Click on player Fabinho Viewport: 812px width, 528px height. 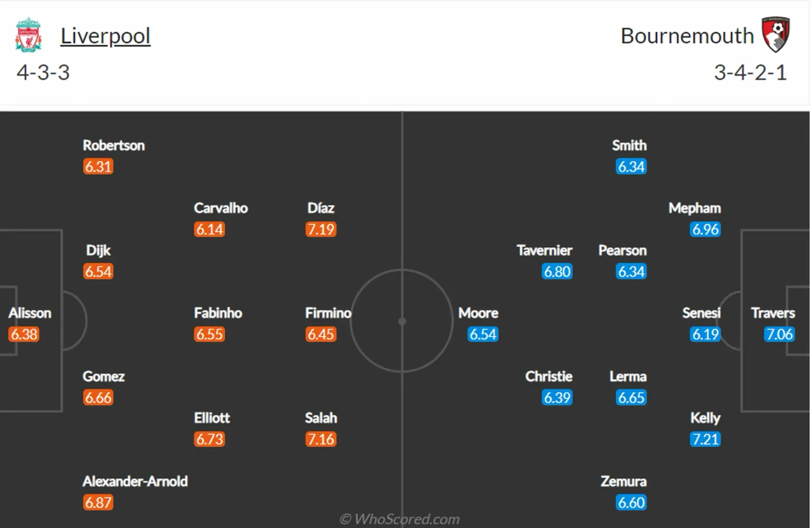pos(218,313)
